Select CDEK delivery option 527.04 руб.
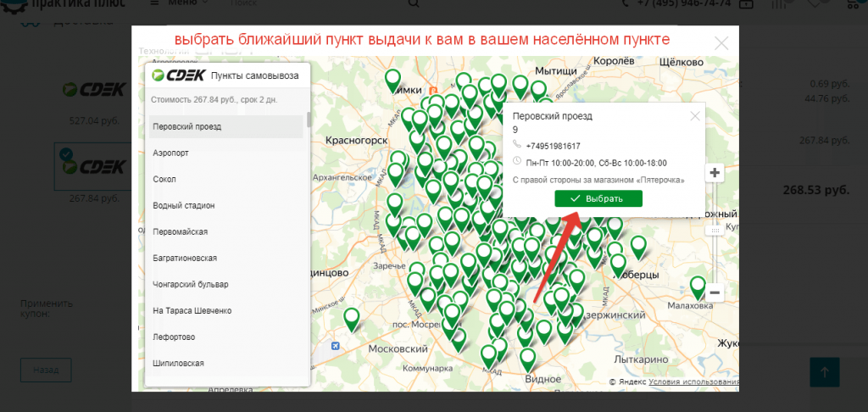 94,89
